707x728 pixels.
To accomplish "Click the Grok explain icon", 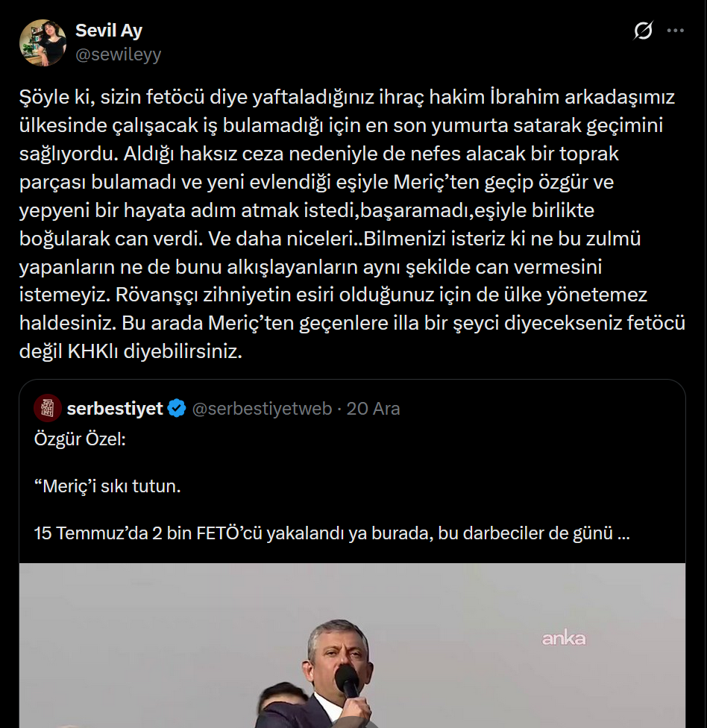I will click(643, 31).
